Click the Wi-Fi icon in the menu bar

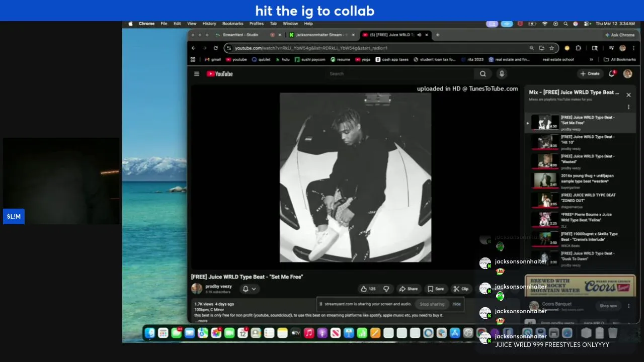point(544,24)
